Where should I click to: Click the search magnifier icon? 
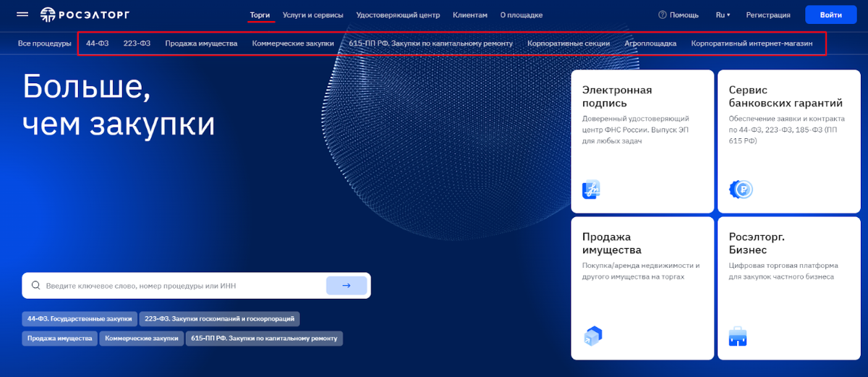coord(35,286)
